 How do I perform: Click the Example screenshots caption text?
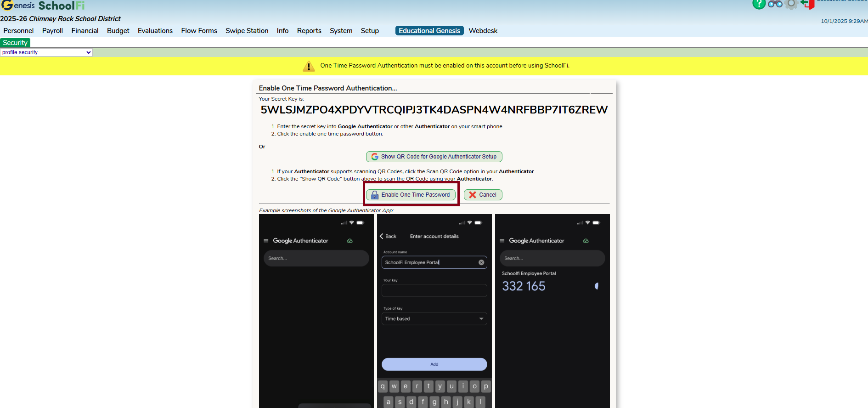(x=327, y=210)
